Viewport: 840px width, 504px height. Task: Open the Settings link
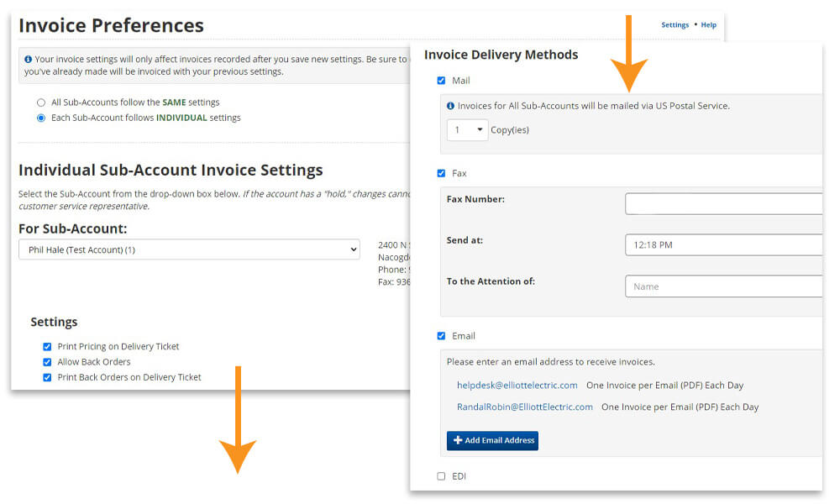coord(675,25)
